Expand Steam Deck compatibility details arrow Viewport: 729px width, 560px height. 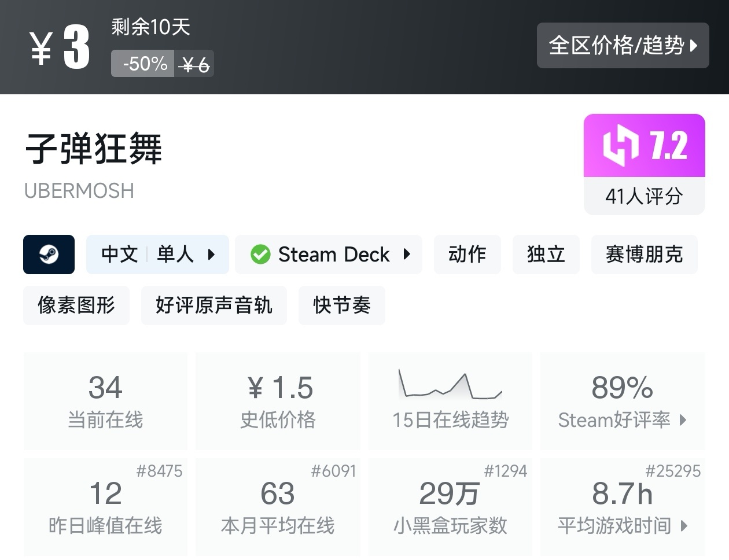(x=407, y=255)
